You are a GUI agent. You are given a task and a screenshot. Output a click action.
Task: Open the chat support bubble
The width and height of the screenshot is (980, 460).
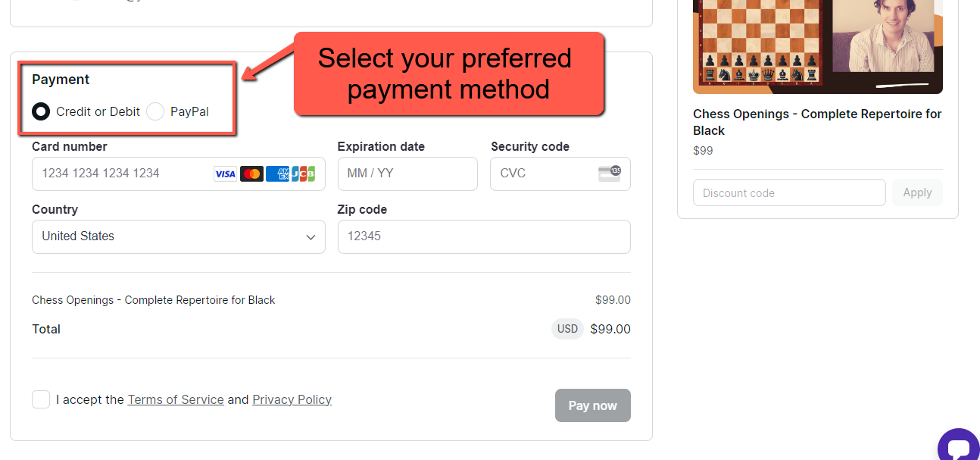957,447
